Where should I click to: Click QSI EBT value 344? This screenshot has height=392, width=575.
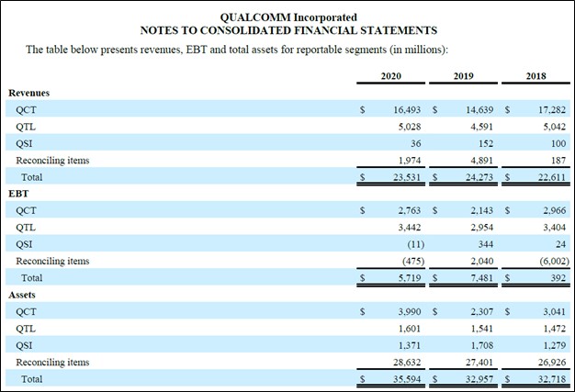coord(486,244)
